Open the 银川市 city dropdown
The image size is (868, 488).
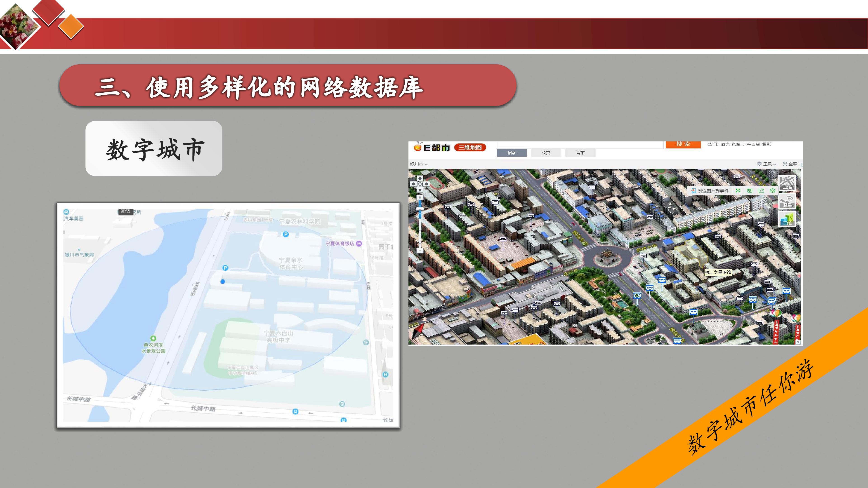coord(418,164)
